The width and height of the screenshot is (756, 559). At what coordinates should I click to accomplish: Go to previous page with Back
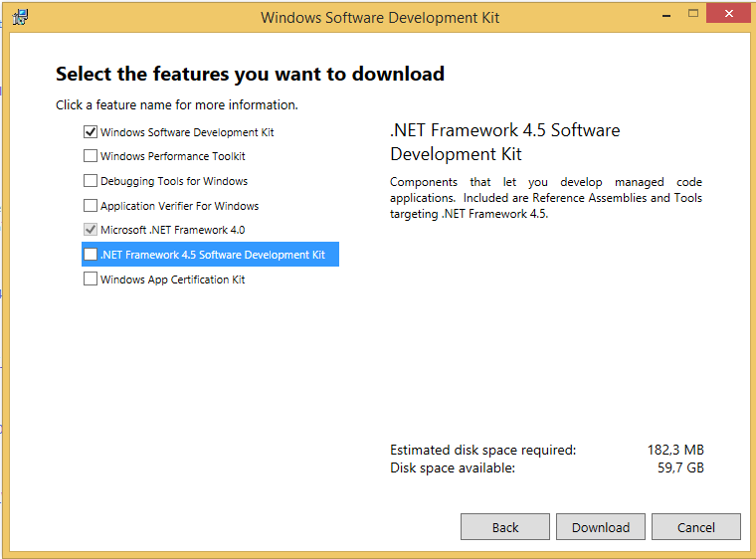[504, 527]
